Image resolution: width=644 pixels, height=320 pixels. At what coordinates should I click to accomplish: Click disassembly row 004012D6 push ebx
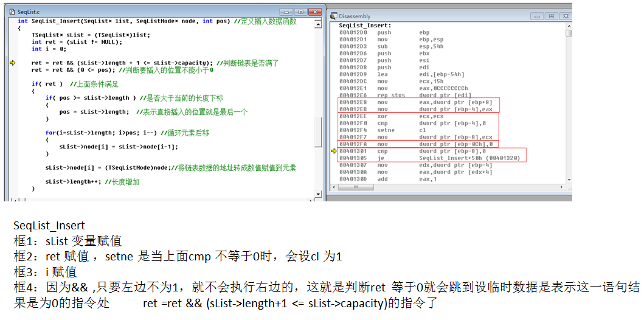point(384,54)
